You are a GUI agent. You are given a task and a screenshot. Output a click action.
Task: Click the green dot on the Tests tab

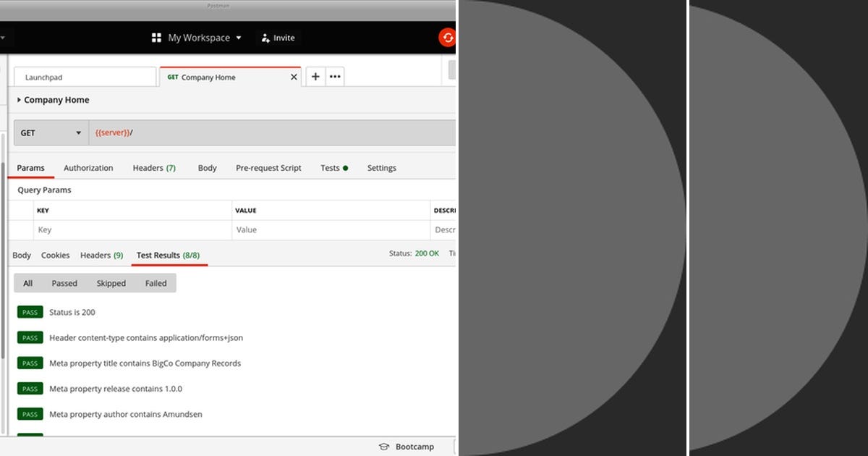(x=346, y=167)
